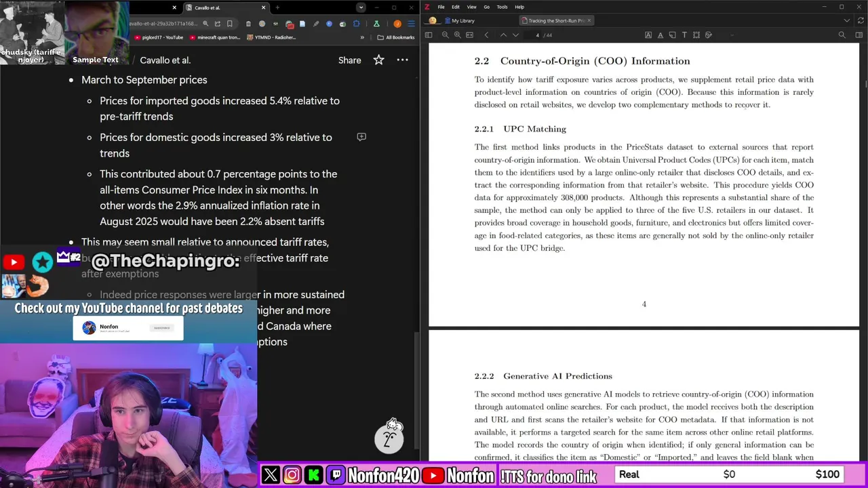Viewport: 868px width, 488px height.
Task: Open the browser main menu icon
Action: pos(412,24)
